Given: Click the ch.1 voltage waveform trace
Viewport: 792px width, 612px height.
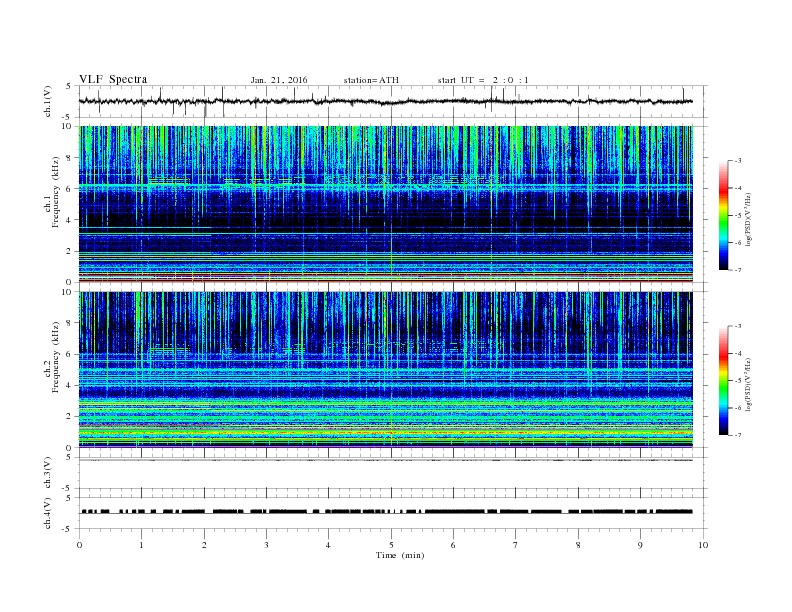Looking at the screenshot, I should [x=386, y=101].
